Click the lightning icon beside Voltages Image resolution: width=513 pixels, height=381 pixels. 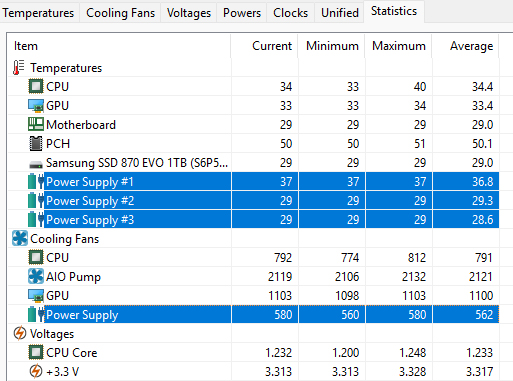[x=20, y=333]
